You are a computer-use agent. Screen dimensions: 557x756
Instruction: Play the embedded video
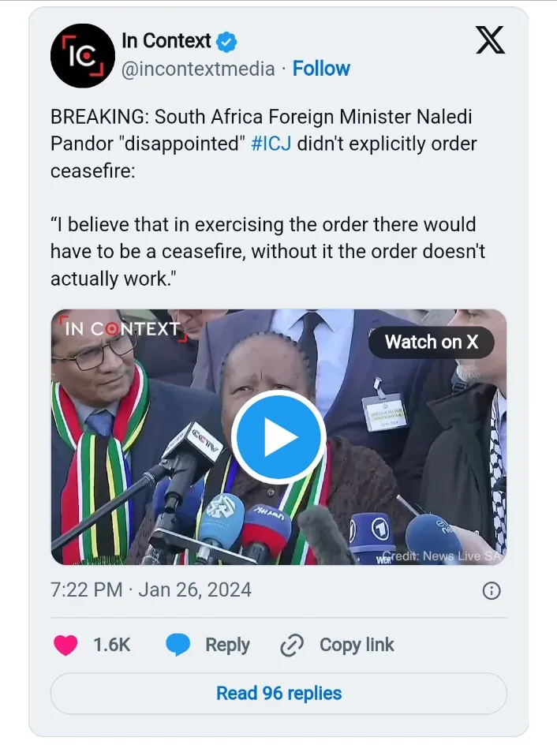(278, 436)
